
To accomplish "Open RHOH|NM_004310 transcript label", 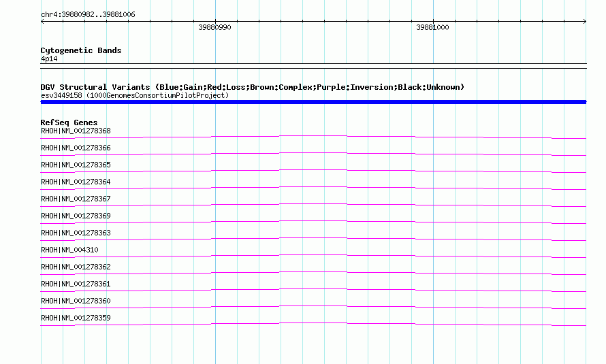I will (x=69, y=250).
